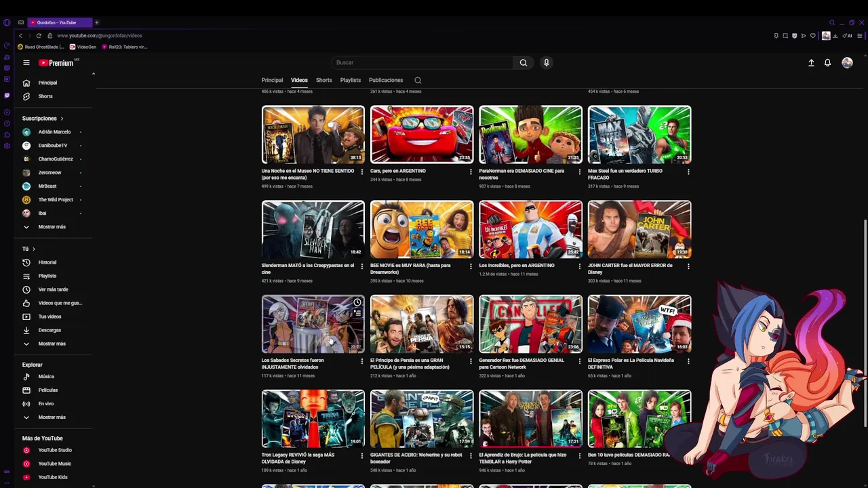This screenshot has height=488, width=868.
Task: Open YouTube notifications bell
Action: coord(827,62)
